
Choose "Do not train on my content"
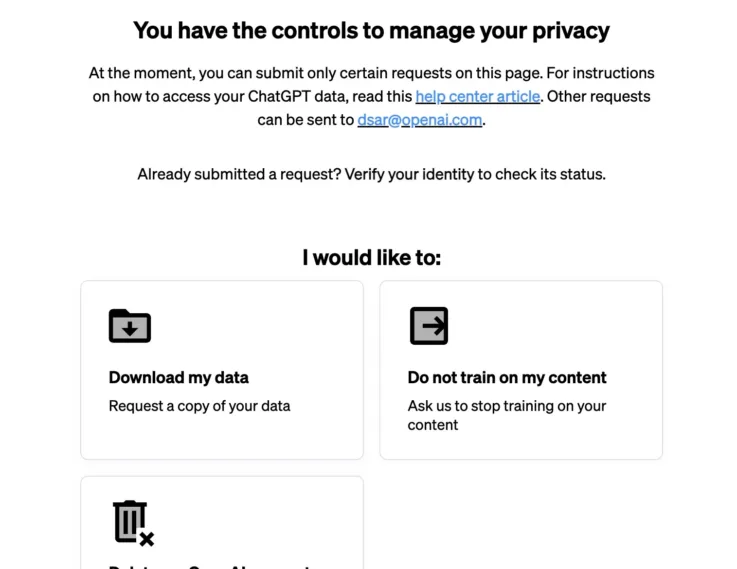click(x=507, y=378)
